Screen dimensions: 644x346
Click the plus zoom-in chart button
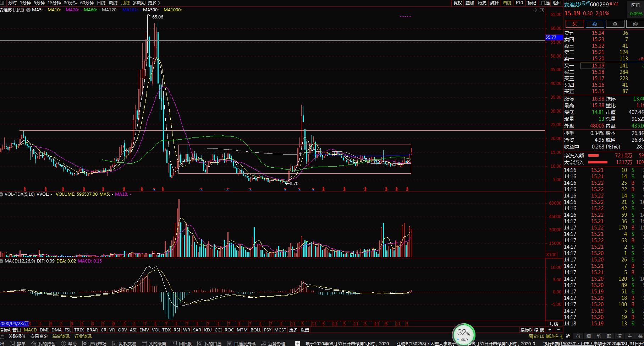point(550,330)
